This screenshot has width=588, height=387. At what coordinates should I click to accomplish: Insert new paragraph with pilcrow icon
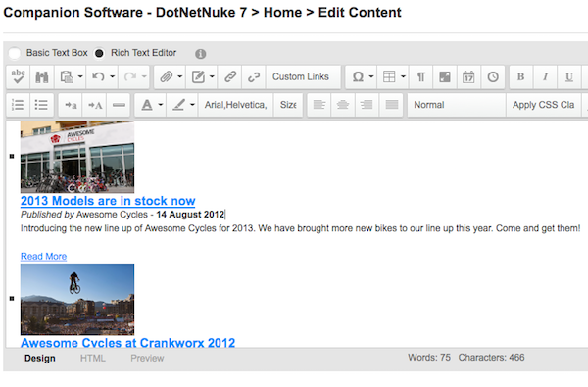421,76
